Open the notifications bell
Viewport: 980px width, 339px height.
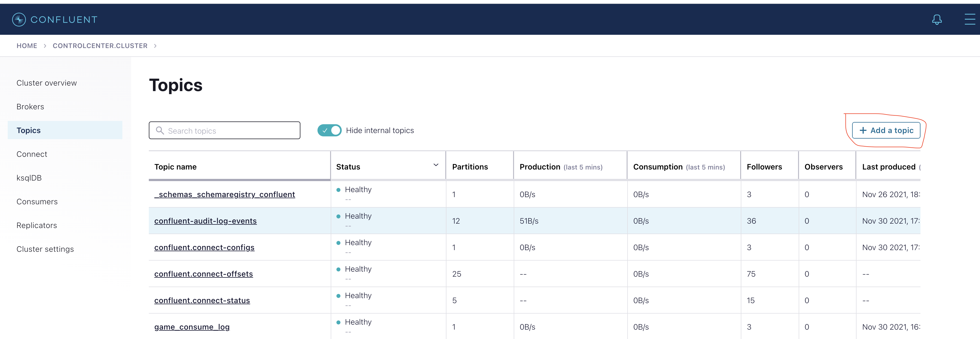click(x=937, y=19)
